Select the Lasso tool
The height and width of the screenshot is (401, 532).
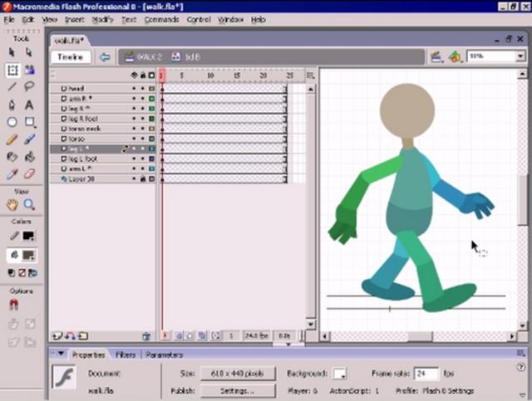pyautogui.click(x=29, y=86)
